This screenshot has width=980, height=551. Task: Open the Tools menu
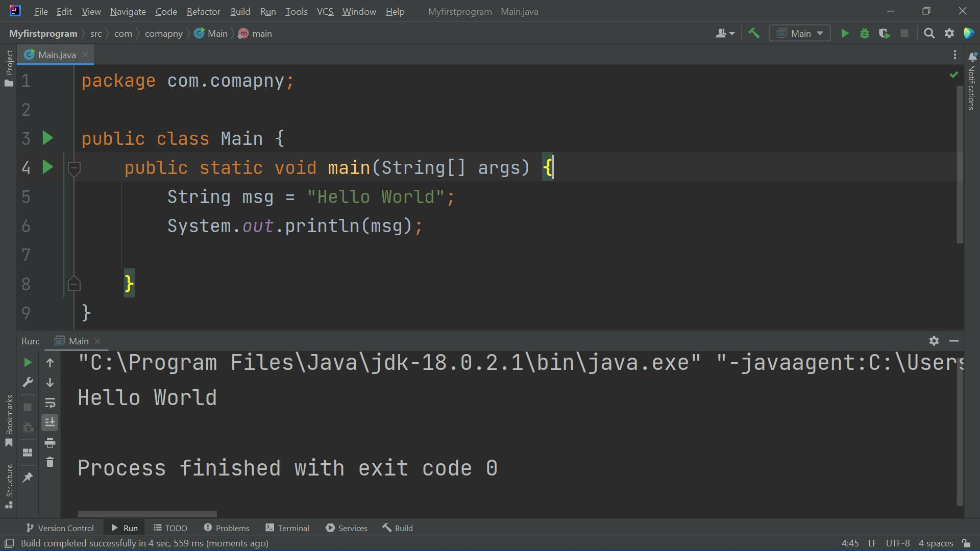tap(296, 11)
